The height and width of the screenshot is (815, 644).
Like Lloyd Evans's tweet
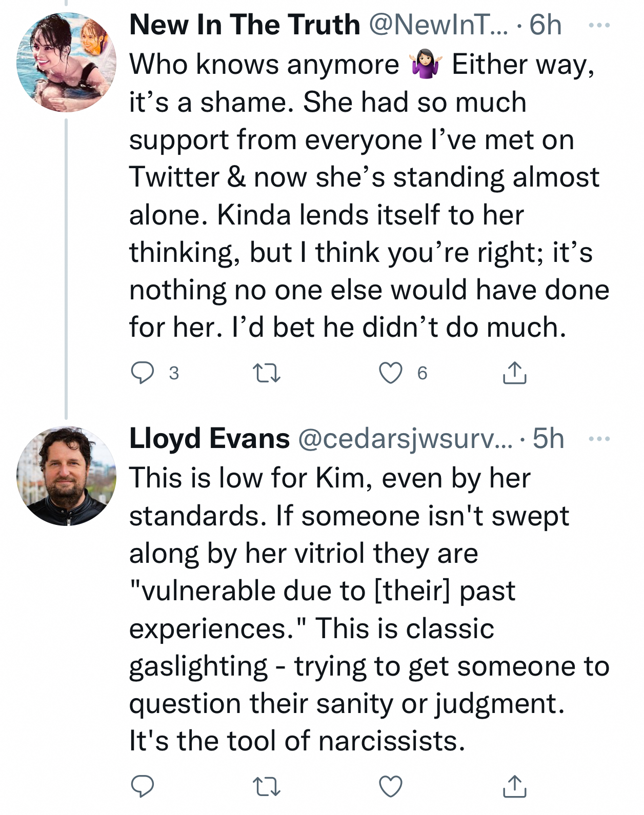point(391,786)
